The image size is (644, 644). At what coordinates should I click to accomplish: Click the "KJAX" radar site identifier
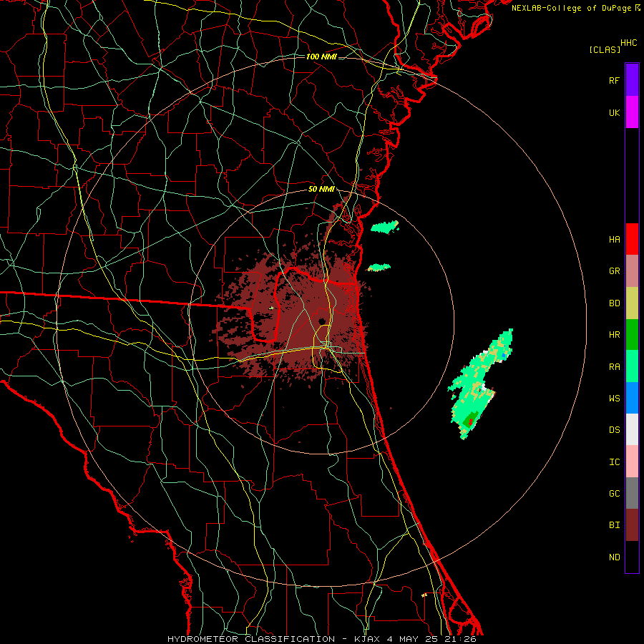point(367,639)
